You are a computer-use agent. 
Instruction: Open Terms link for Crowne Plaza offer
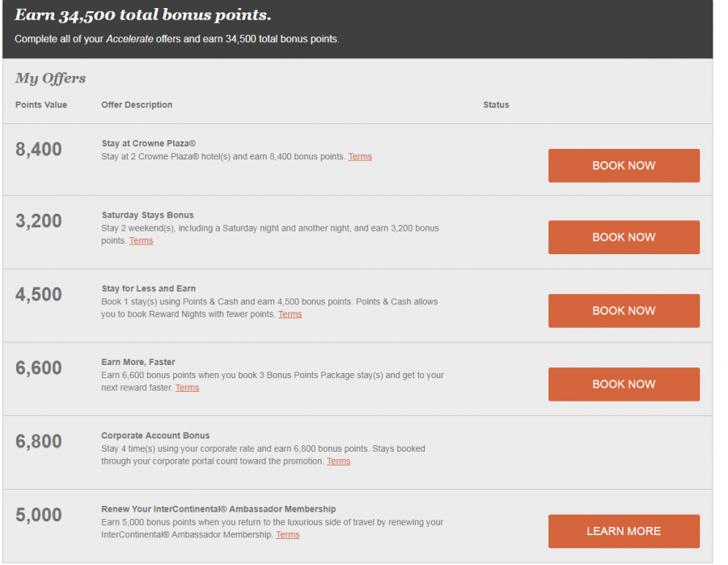[x=360, y=157]
